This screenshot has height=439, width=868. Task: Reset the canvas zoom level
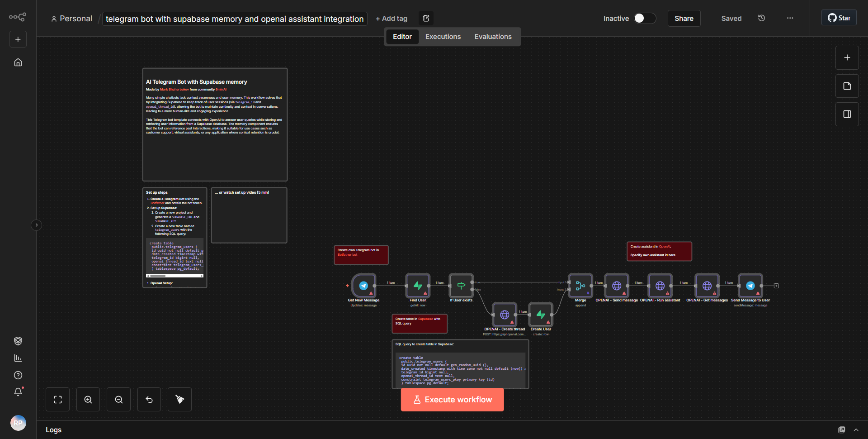click(x=149, y=400)
